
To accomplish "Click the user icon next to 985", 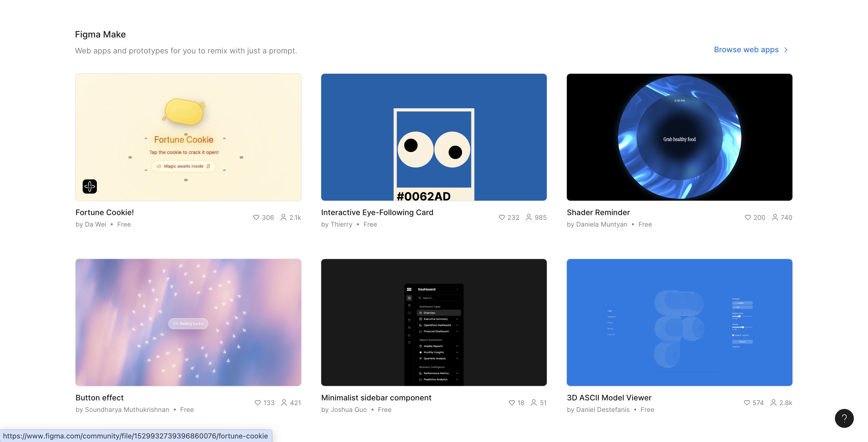I will coord(529,217).
